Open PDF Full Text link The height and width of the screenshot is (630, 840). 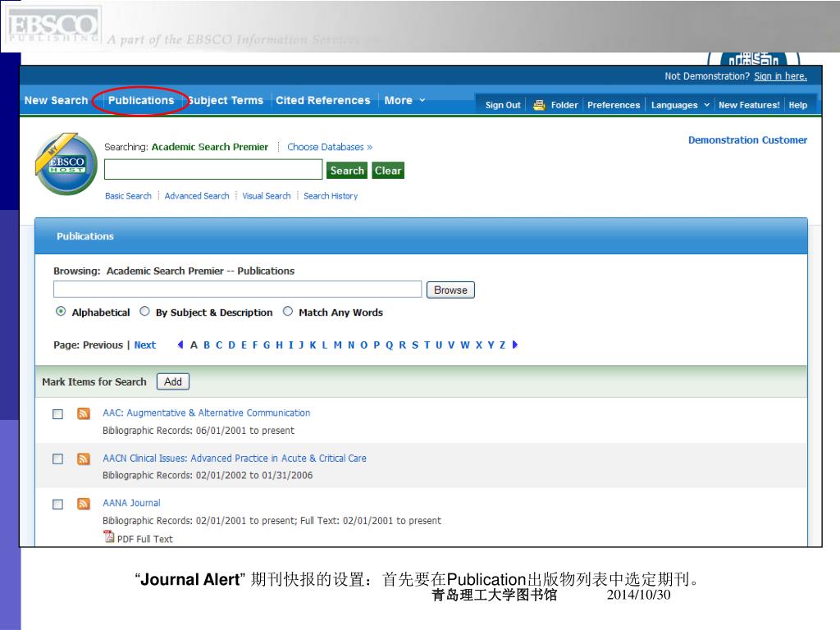(x=144, y=539)
